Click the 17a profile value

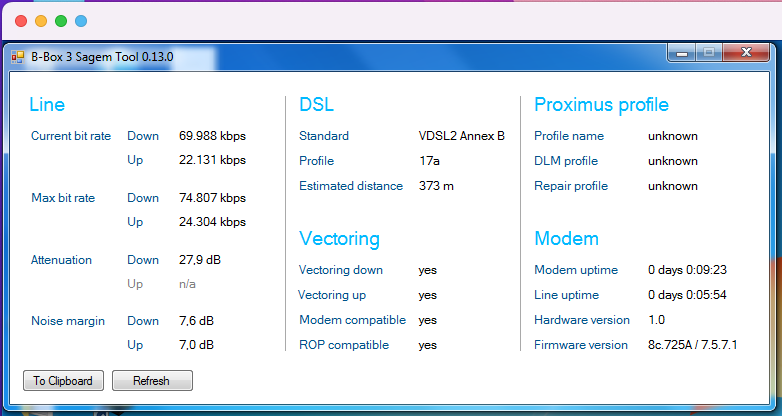click(x=429, y=161)
